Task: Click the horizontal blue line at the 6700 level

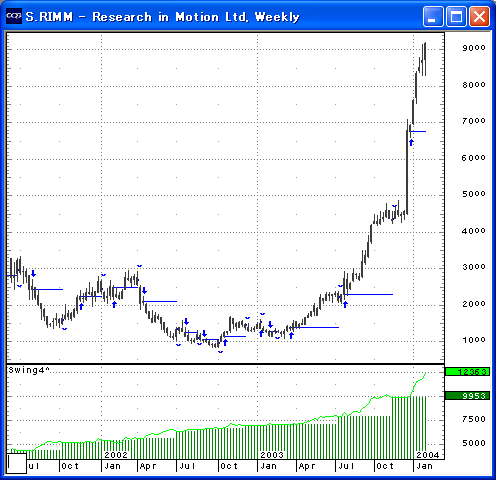Action: coord(418,132)
